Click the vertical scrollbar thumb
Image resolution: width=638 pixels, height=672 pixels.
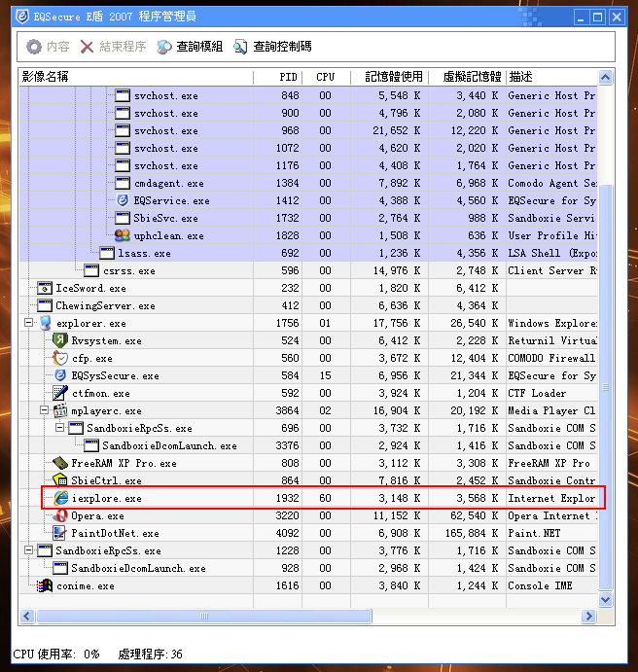pyautogui.click(x=606, y=387)
